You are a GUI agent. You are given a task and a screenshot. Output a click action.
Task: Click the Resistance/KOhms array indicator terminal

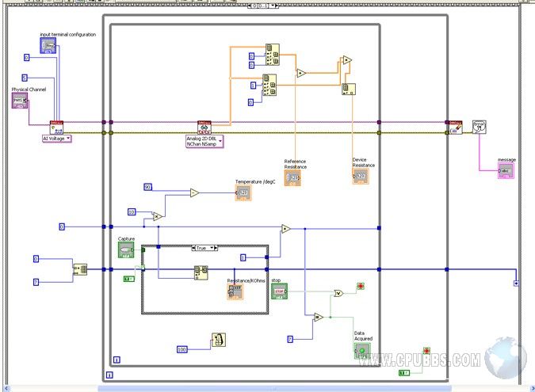pos(235,292)
